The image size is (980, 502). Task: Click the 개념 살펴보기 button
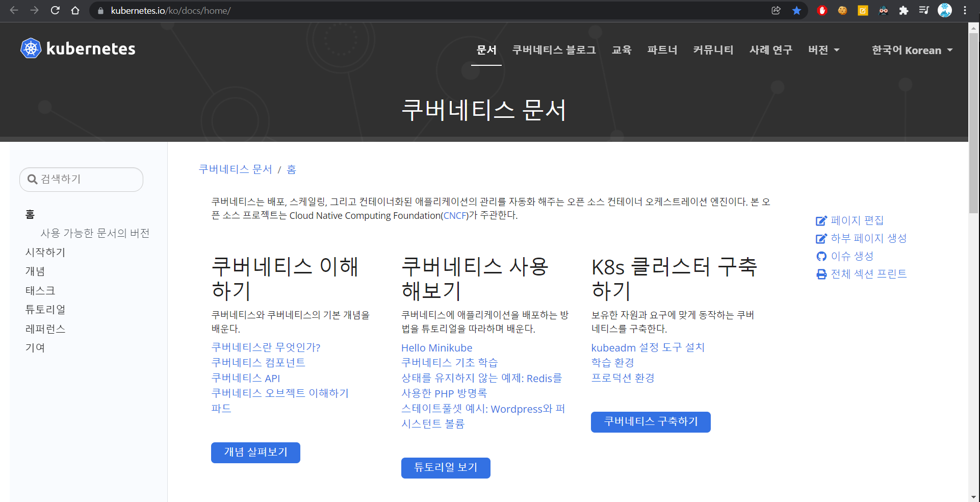(x=255, y=453)
